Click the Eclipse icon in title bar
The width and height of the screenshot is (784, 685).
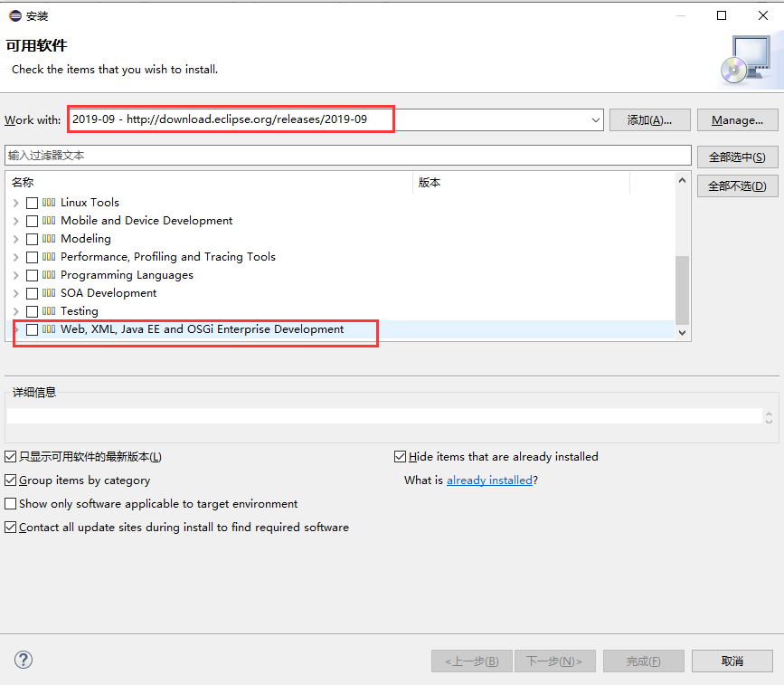click(x=15, y=15)
